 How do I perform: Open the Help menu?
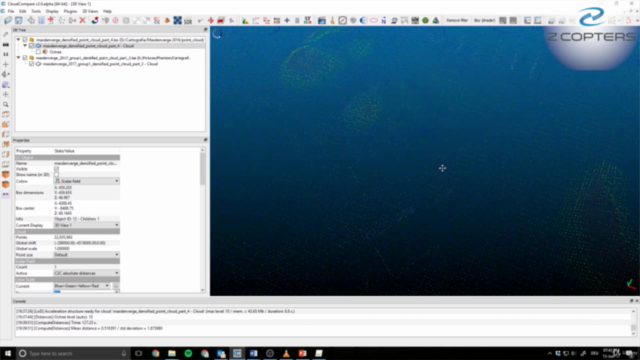(x=107, y=11)
